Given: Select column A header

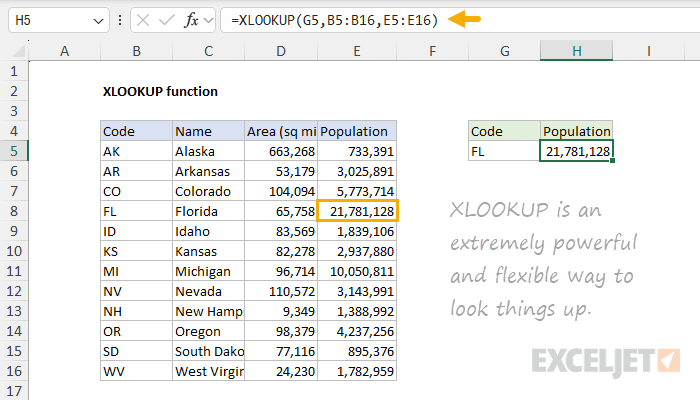Looking at the screenshot, I should 65,51.
